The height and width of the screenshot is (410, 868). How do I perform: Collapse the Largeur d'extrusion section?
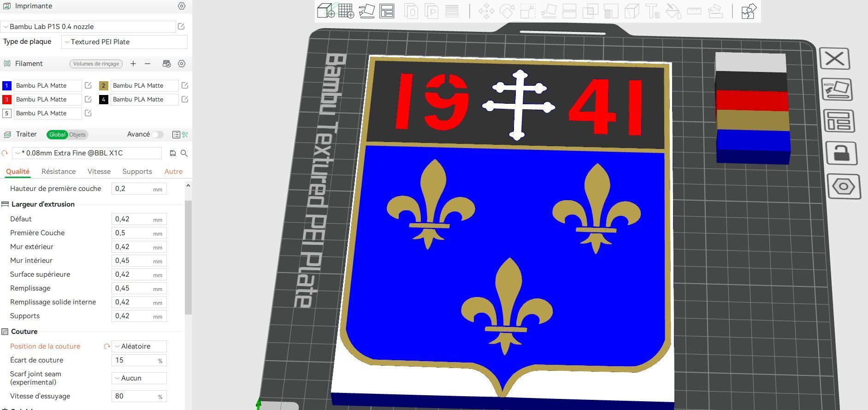(43, 204)
